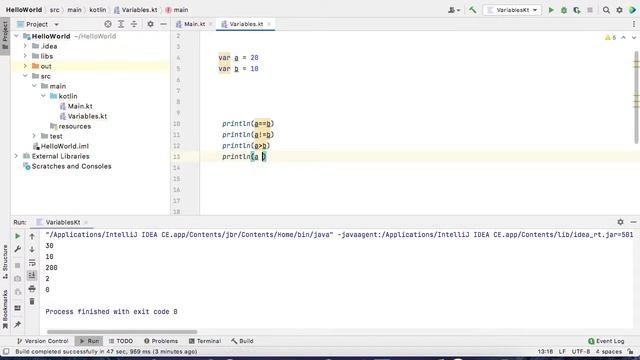Collapse the HelloWorld root node
Screen dimensions: 640x360
16,36
